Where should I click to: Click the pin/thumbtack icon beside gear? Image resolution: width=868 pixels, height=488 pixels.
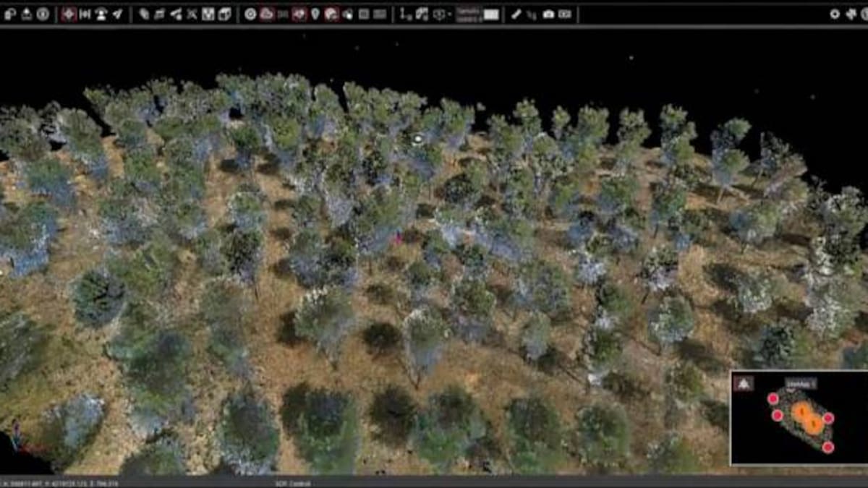(851, 14)
